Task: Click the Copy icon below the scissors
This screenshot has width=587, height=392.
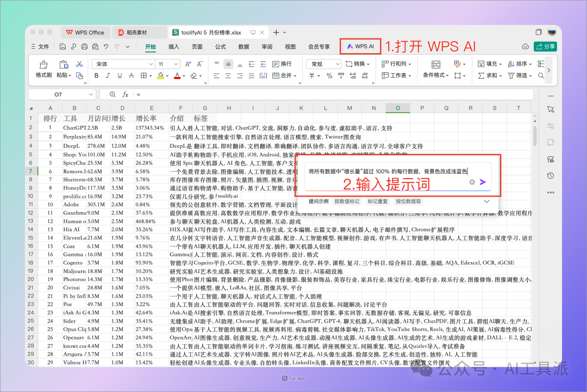Action: point(79,75)
